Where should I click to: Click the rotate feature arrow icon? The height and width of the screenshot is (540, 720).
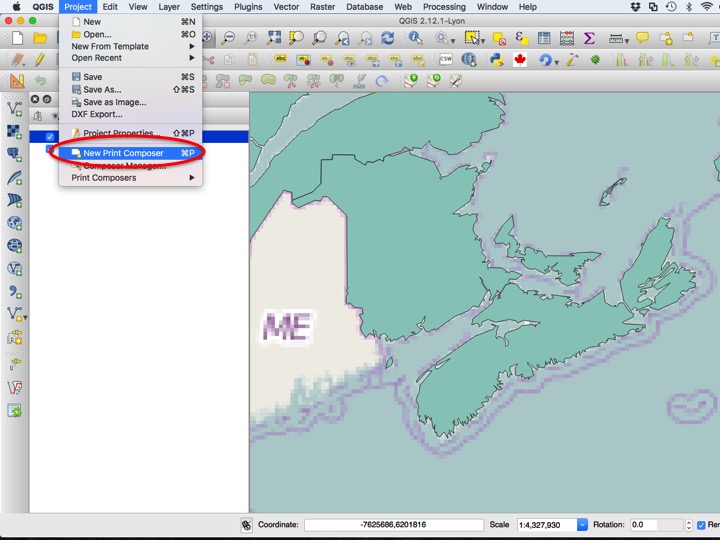click(382, 81)
